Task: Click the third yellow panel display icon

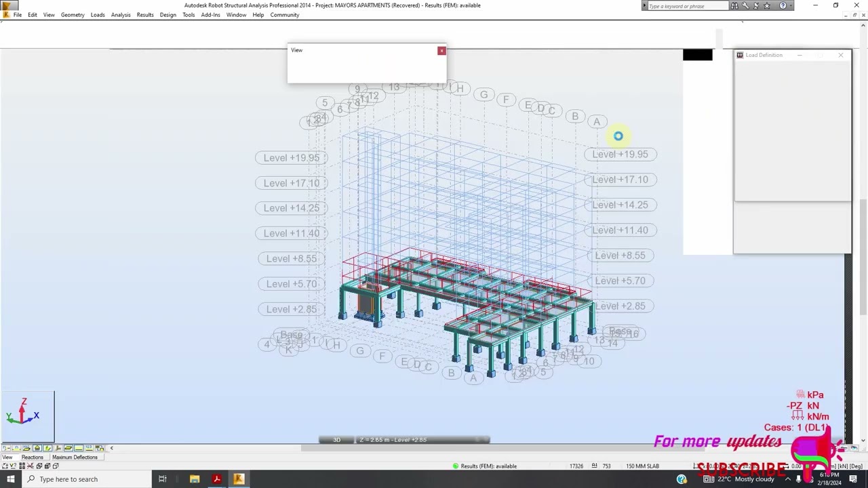Action: [26, 448]
